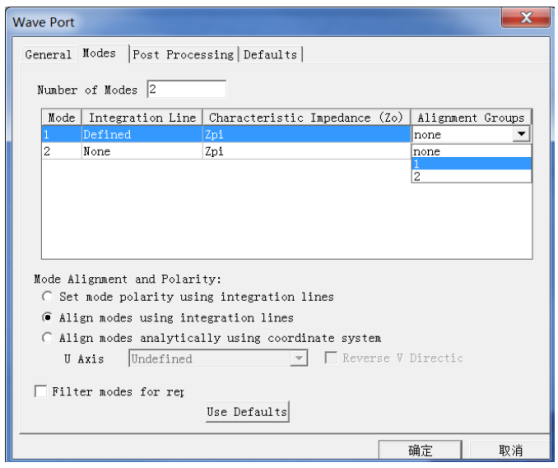Choose 'none' in the alignment dropdown list
The width and height of the screenshot is (558, 468).
(x=472, y=151)
